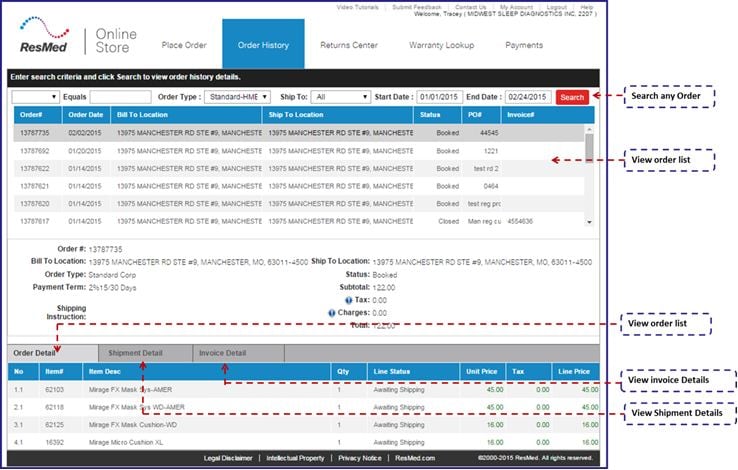Click the order list scrollbar thumb

tap(589, 148)
